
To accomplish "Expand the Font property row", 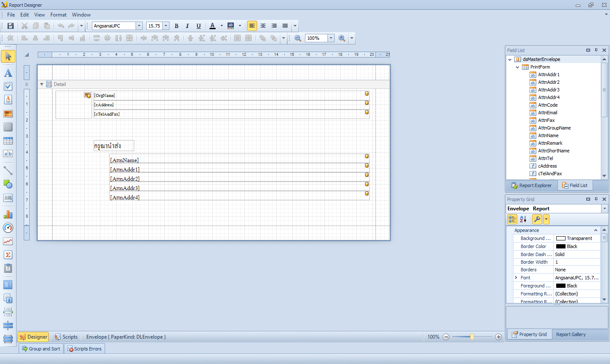I will pyautogui.click(x=516, y=278).
